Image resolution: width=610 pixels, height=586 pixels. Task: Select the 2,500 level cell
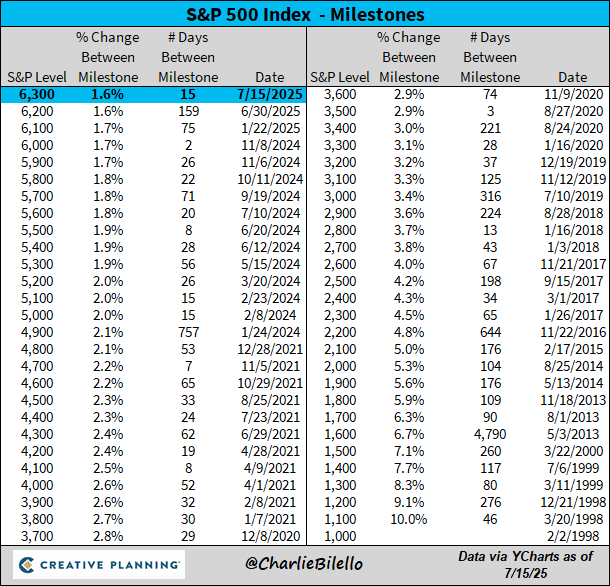pos(340,281)
